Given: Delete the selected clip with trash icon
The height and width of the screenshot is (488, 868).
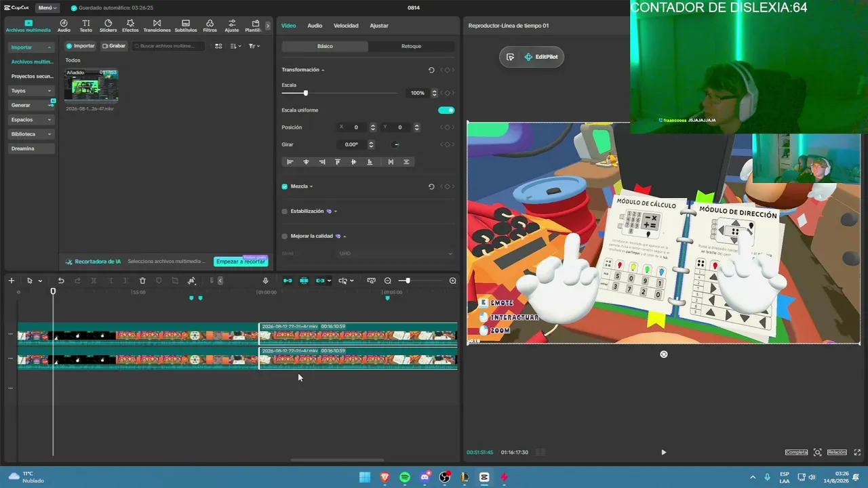Looking at the screenshot, I should (x=142, y=281).
